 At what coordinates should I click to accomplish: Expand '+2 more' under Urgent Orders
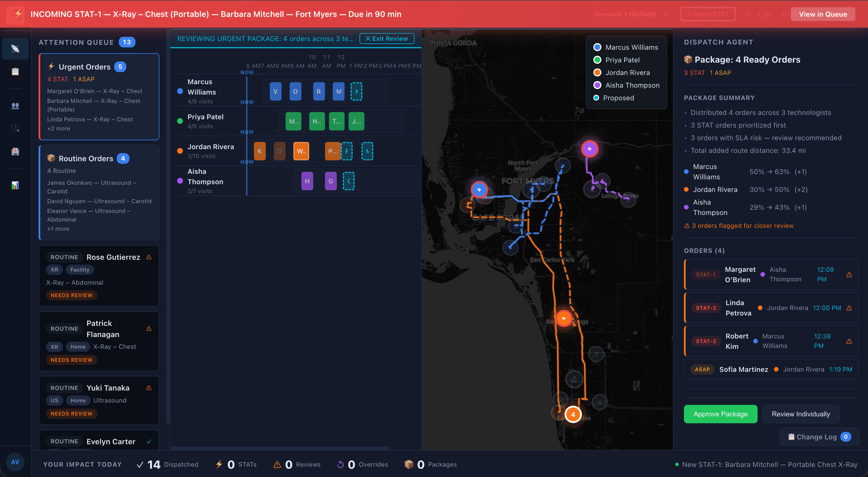coord(59,128)
